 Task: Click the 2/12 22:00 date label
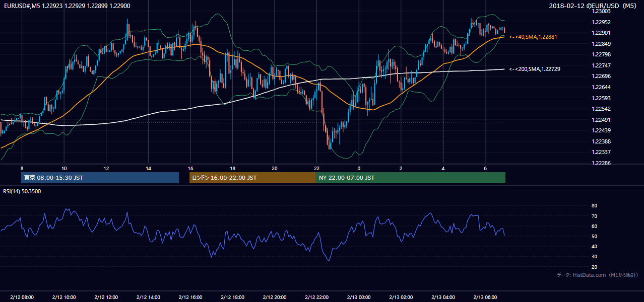point(316,297)
